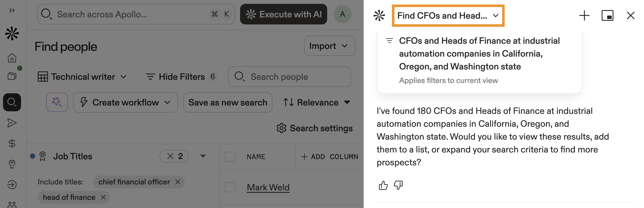Click the thumbs up feedback icon
The image size is (644, 208).
tap(383, 185)
